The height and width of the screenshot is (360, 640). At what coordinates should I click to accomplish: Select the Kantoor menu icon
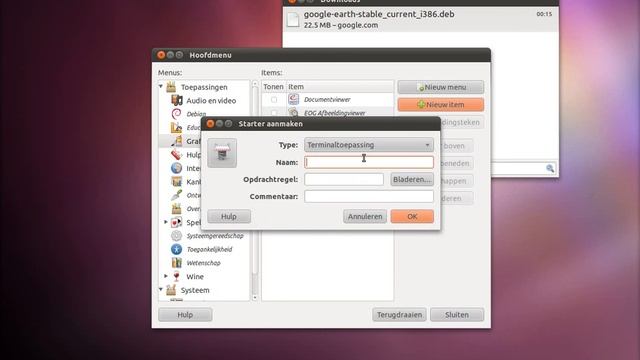(x=176, y=181)
